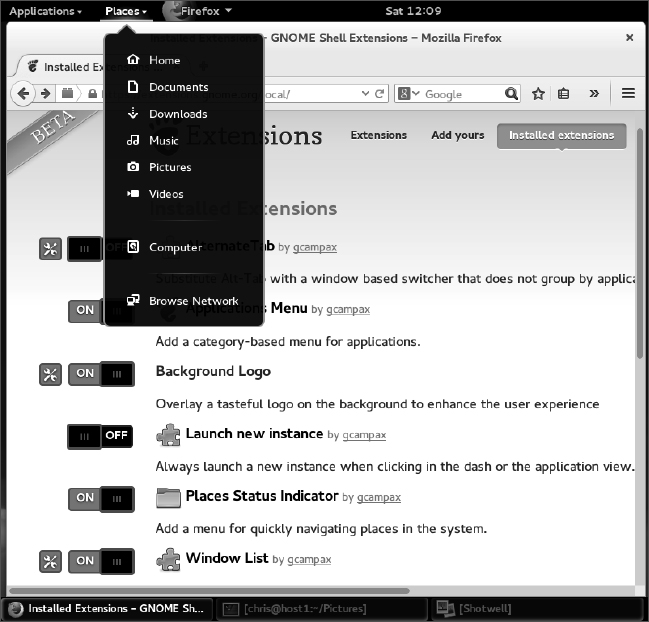Close the Places dropdown menu
This screenshot has width=649, height=622.
126,11
